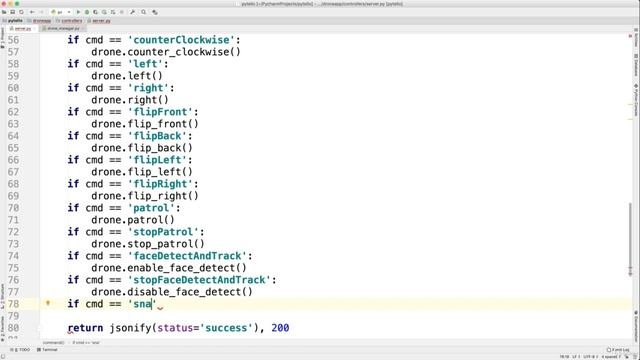Viewport: 640px width, 360px height.
Task: Click the Concurrency diagram toolbar icon
Action: pyautogui.click(x=113, y=12)
